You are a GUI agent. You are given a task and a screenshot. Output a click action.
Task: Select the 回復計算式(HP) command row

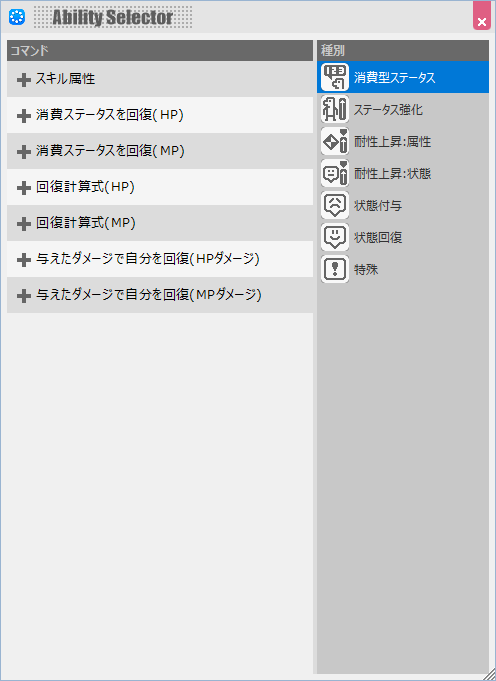click(x=160, y=187)
